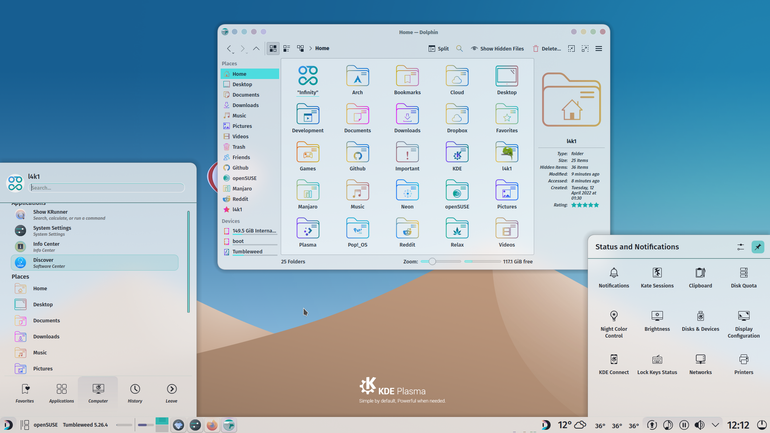The height and width of the screenshot is (433, 770).
Task: Click the Delete button in Dolphin's toolbar
Action: 547,49
